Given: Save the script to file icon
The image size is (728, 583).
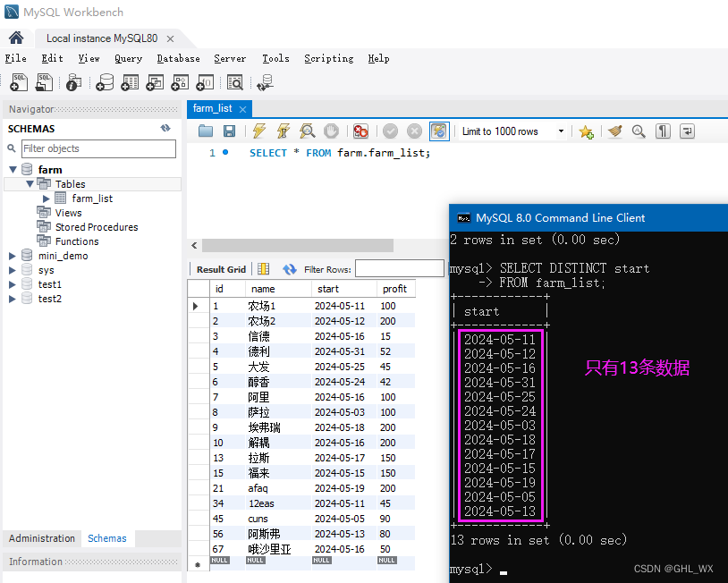Looking at the screenshot, I should 229,131.
